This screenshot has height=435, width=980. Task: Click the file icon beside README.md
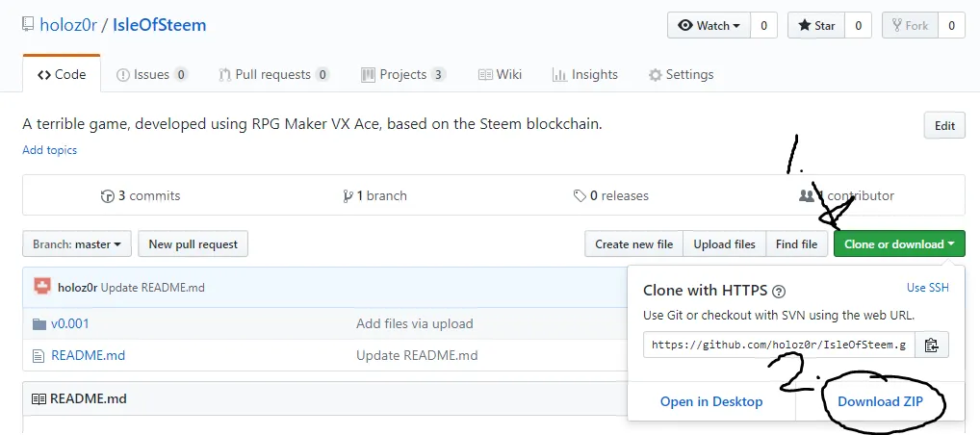[x=39, y=356]
